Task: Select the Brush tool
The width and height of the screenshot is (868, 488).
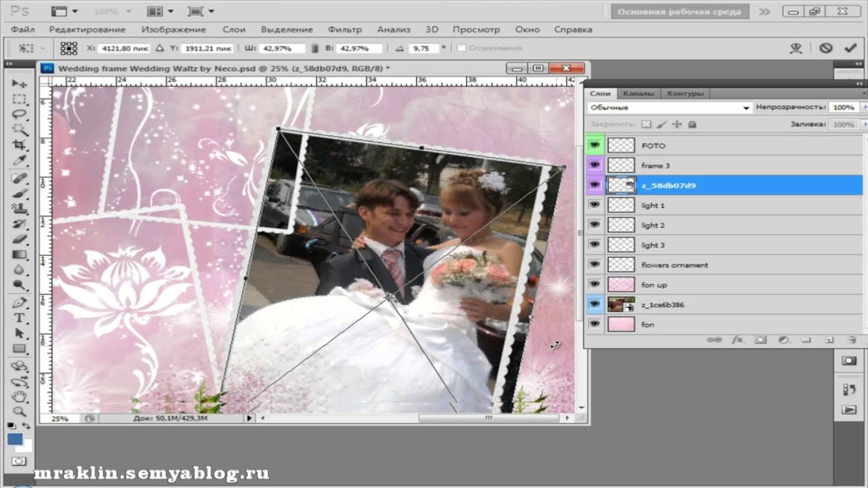Action: point(19,193)
